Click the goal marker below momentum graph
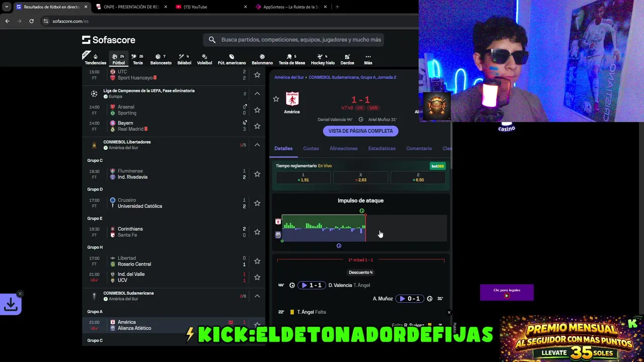The height and width of the screenshot is (362, 644). (339, 246)
